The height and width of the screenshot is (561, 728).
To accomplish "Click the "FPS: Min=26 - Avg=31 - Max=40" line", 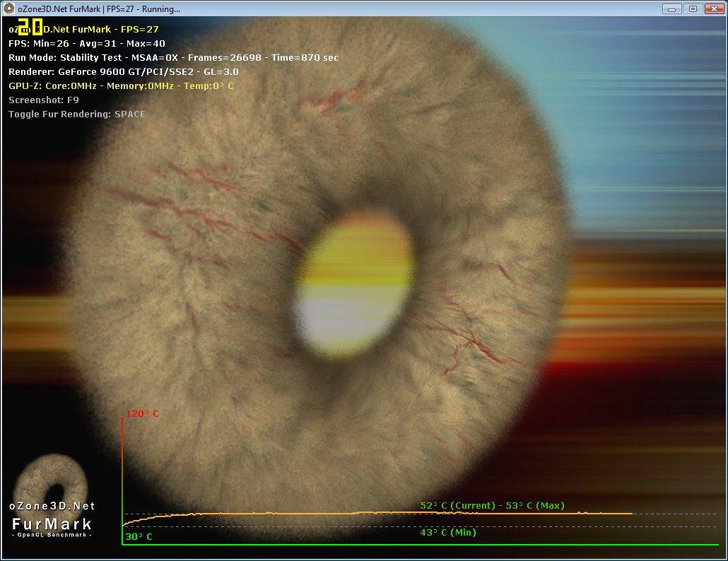I will coord(87,43).
